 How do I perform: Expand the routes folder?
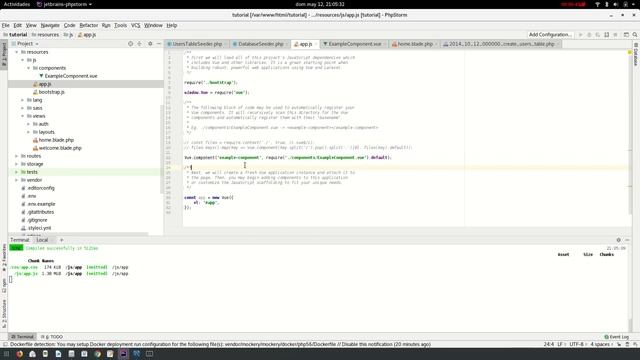tap(17, 156)
